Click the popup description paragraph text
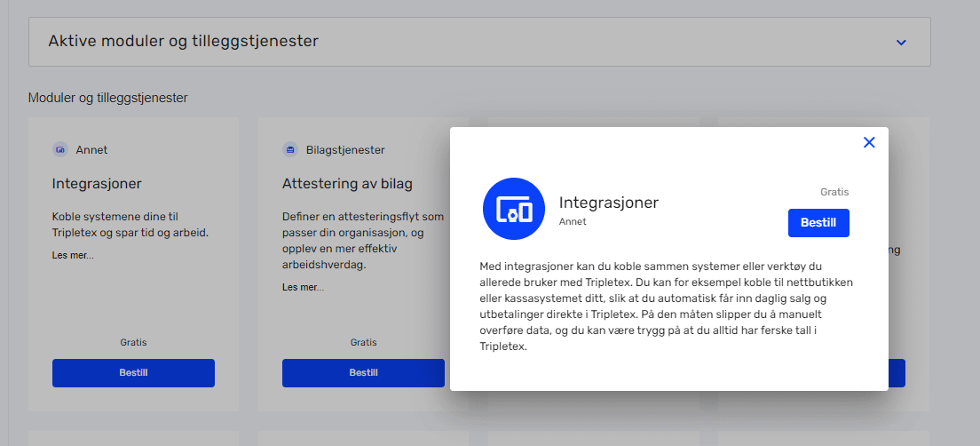980x446 pixels. [667, 306]
